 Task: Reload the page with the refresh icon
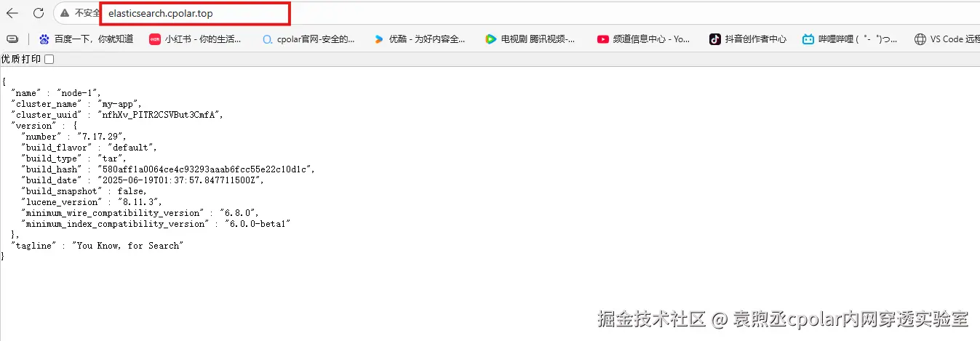(x=39, y=13)
